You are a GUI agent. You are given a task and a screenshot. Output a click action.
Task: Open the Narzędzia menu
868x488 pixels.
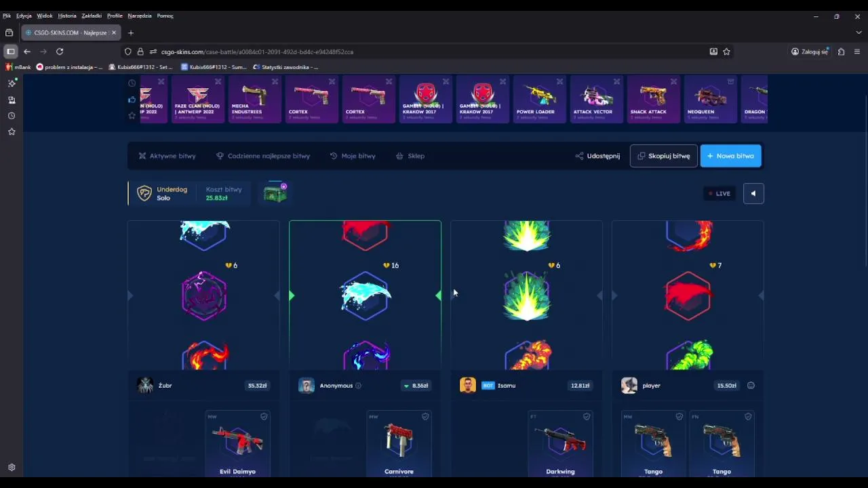pos(140,16)
